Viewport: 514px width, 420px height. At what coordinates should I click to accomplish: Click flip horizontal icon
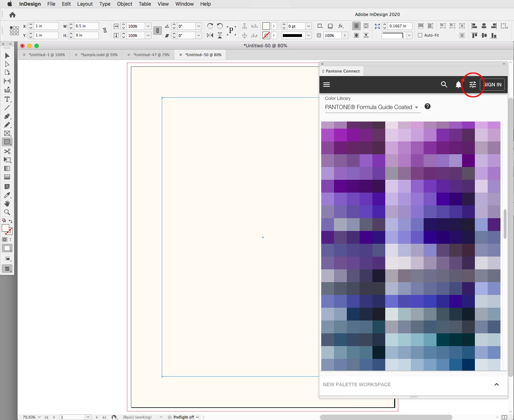pyautogui.click(x=210, y=35)
